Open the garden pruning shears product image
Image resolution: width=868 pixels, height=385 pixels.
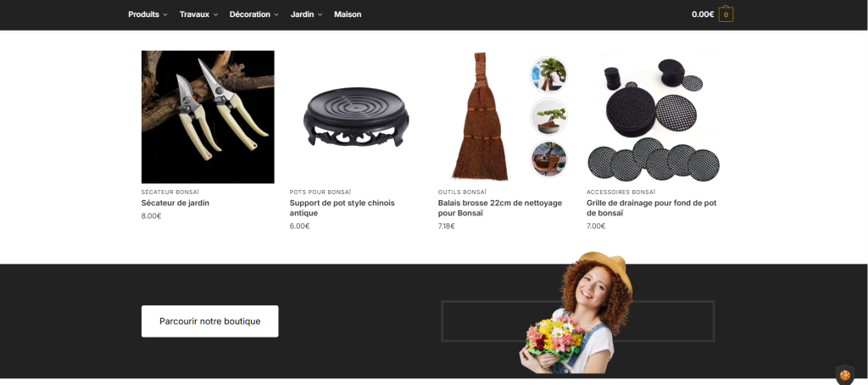pyautogui.click(x=208, y=117)
